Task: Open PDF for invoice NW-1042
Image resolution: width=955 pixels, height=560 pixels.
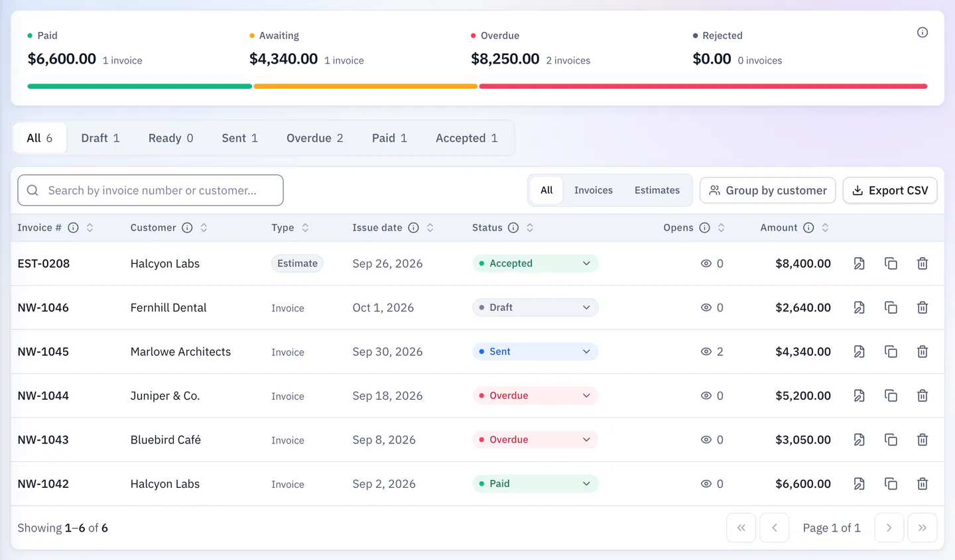Action: pos(859,484)
